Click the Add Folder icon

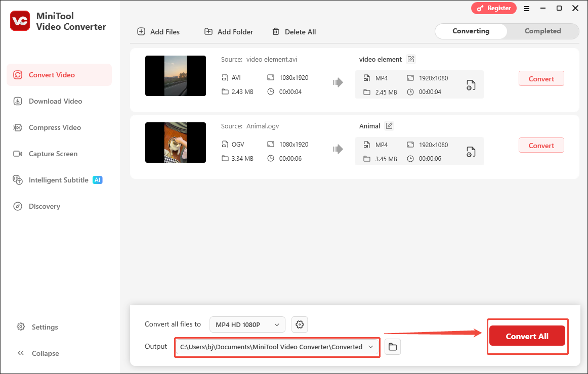click(208, 31)
